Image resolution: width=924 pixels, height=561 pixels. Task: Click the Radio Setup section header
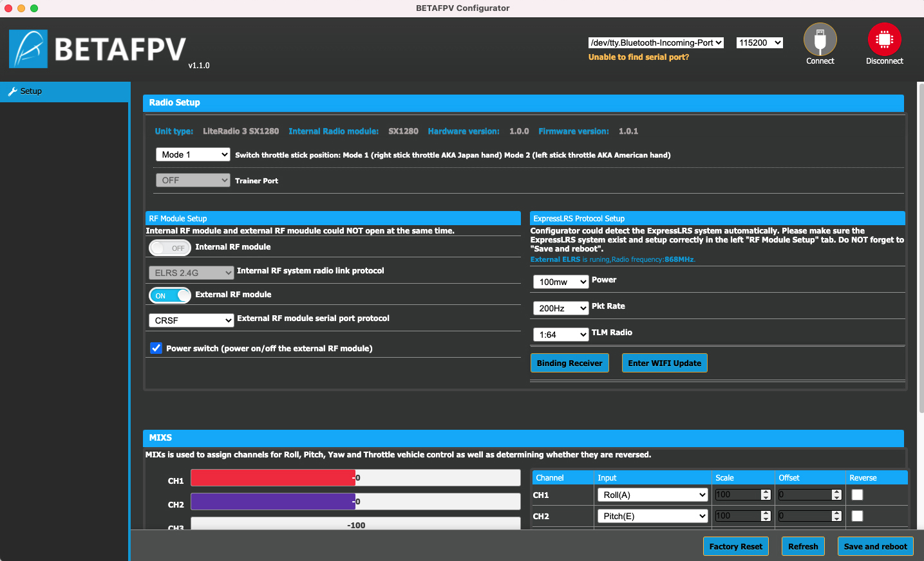point(523,103)
